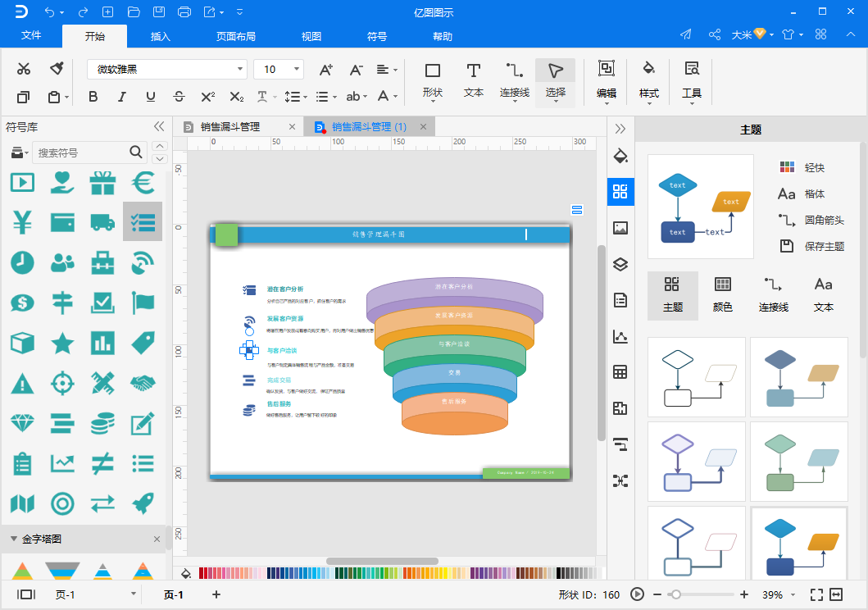Open the folder icon in title bar
Screen dimensions: 868x610
(134, 11)
